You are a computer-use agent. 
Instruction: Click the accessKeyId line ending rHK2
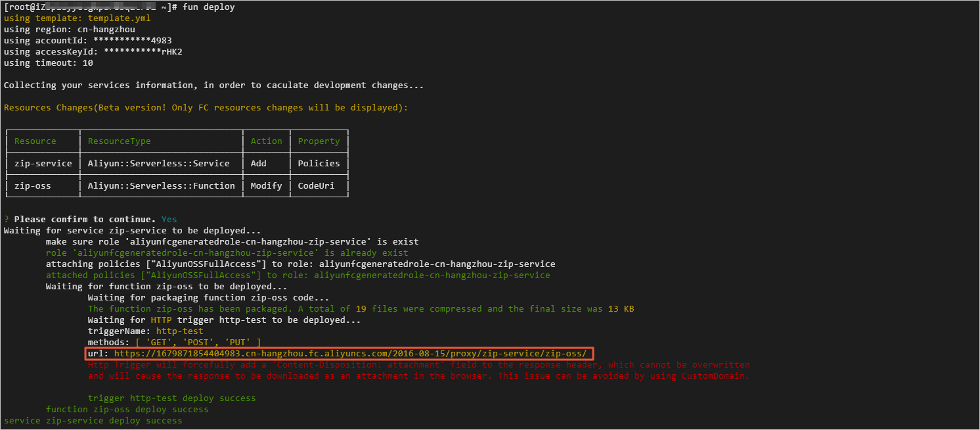click(93, 52)
